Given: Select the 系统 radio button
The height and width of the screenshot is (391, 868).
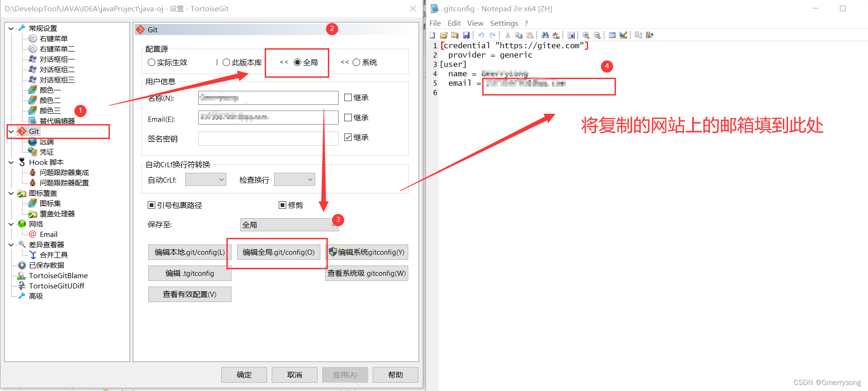Looking at the screenshot, I should pos(356,62).
